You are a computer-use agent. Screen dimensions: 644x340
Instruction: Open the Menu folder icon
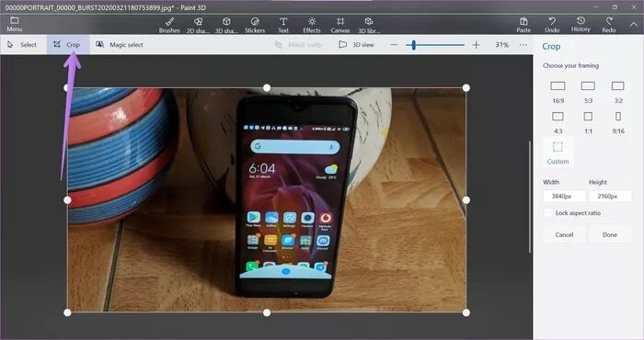click(15, 24)
